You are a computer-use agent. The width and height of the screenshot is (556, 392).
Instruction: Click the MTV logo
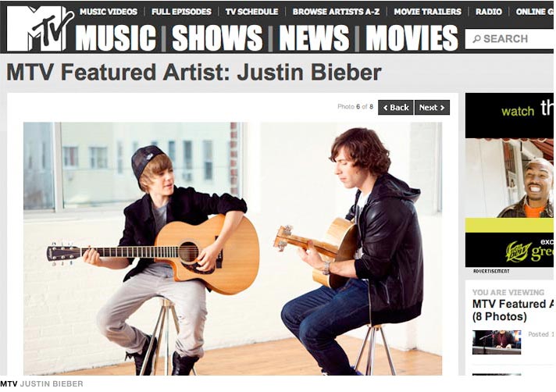click(x=40, y=28)
